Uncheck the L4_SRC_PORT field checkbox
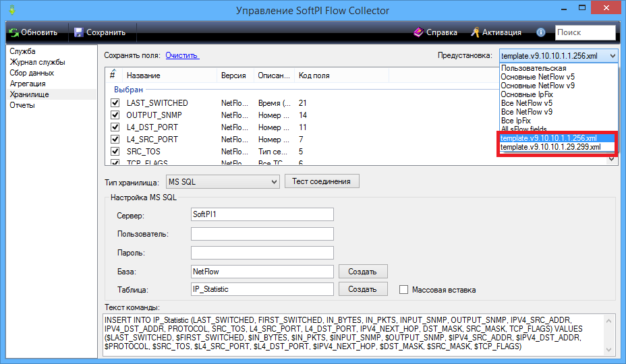This screenshot has width=626, height=364. pos(115,140)
